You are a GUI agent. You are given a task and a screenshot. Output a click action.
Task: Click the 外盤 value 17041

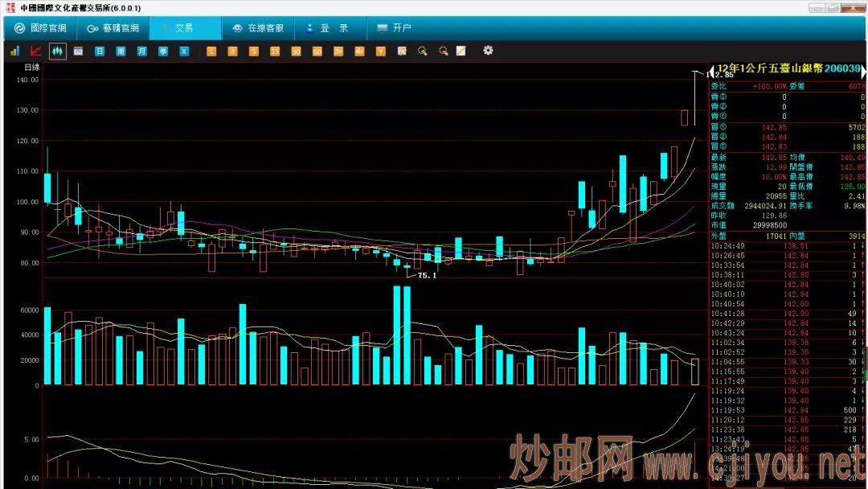point(776,236)
